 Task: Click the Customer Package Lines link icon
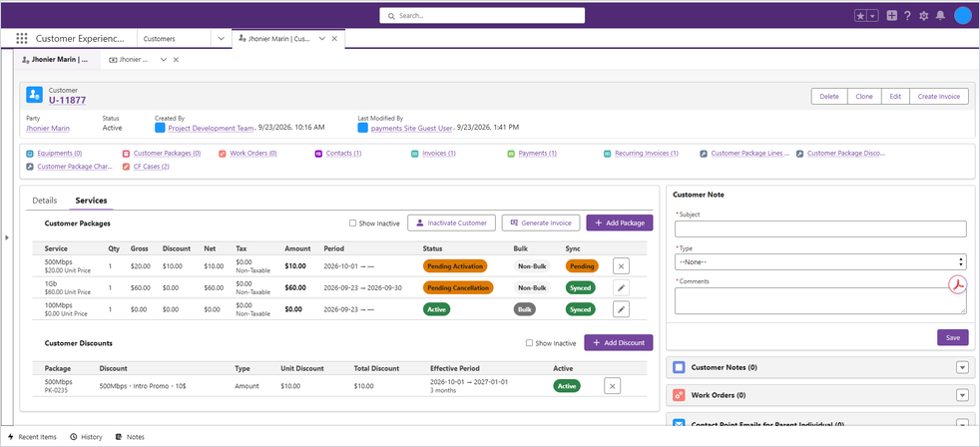[704, 154]
